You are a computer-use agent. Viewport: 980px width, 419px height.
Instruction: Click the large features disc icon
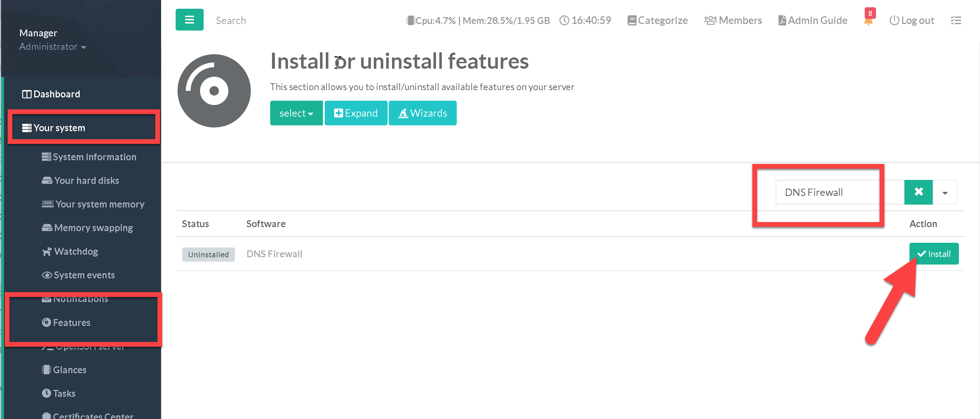coord(214,91)
